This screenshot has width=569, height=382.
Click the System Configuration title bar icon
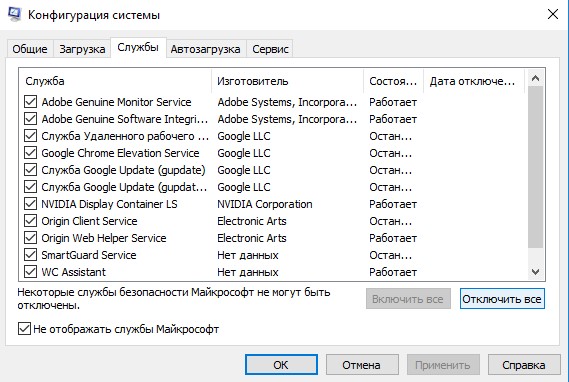[14, 15]
